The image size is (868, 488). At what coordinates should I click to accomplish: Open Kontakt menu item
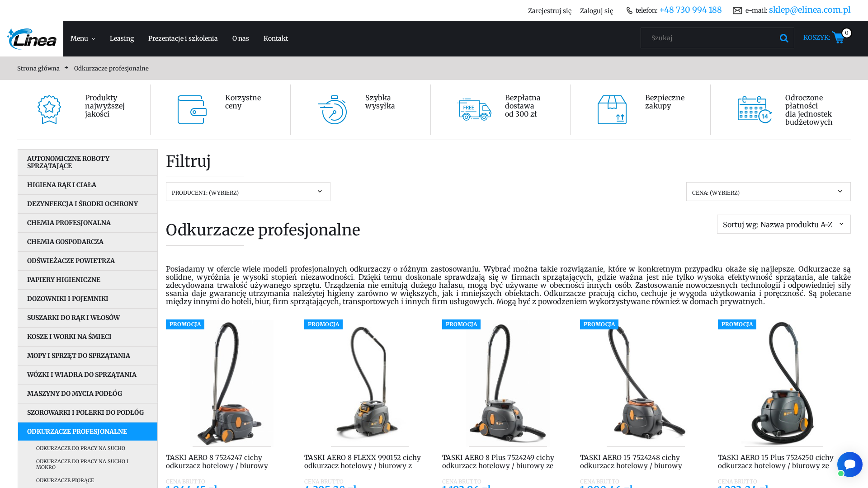(276, 38)
